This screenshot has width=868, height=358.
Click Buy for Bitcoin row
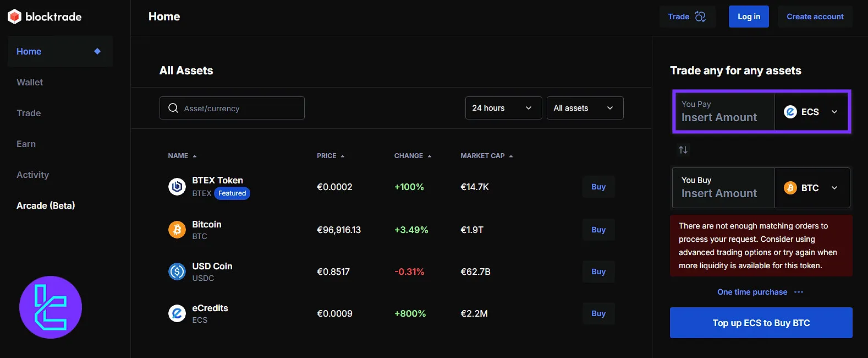(x=598, y=230)
